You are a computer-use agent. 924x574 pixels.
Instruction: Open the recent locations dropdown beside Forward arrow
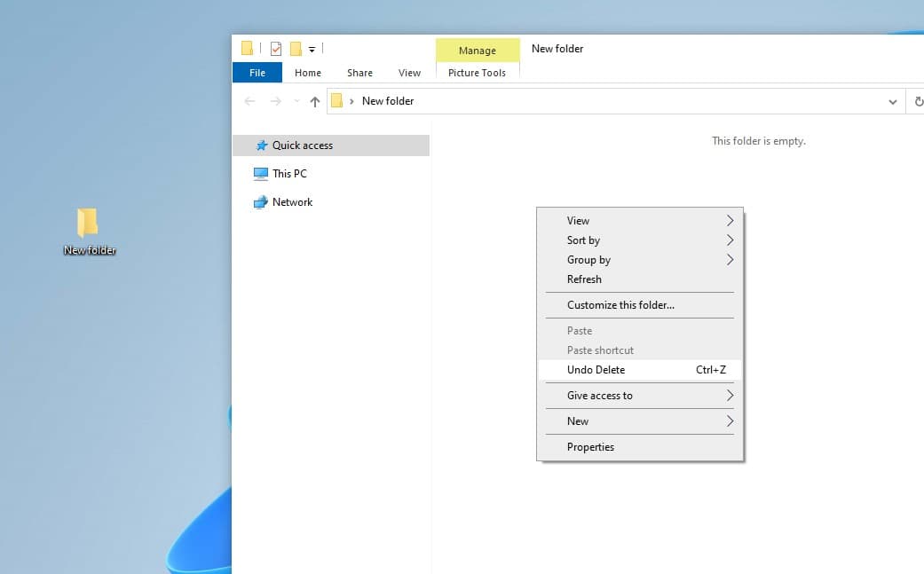[296, 100]
